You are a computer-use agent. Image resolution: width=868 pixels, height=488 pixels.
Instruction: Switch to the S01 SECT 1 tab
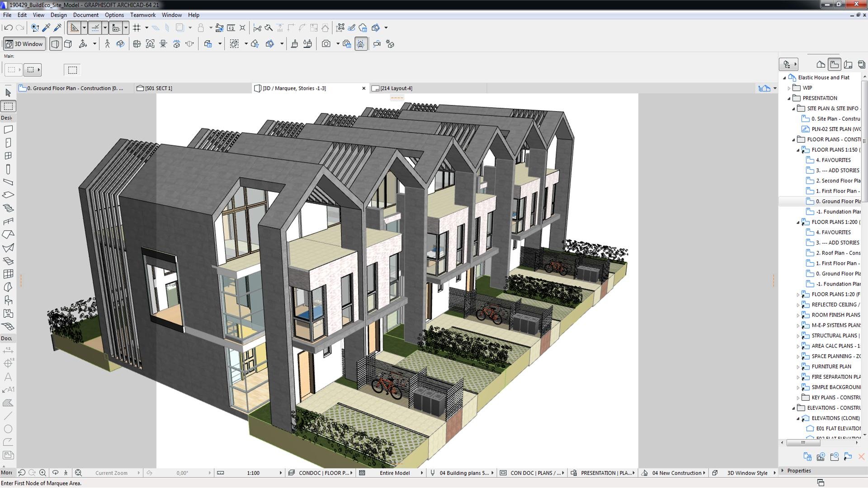point(158,88)
